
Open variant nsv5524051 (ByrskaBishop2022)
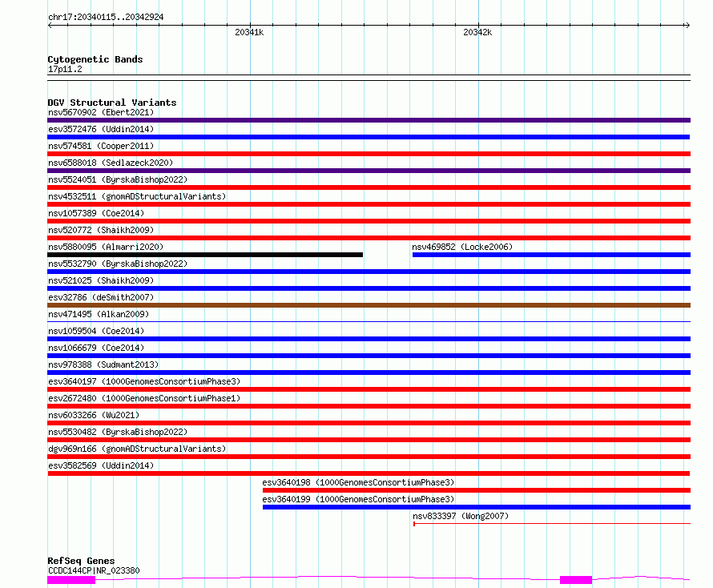(x=118, y=179)
